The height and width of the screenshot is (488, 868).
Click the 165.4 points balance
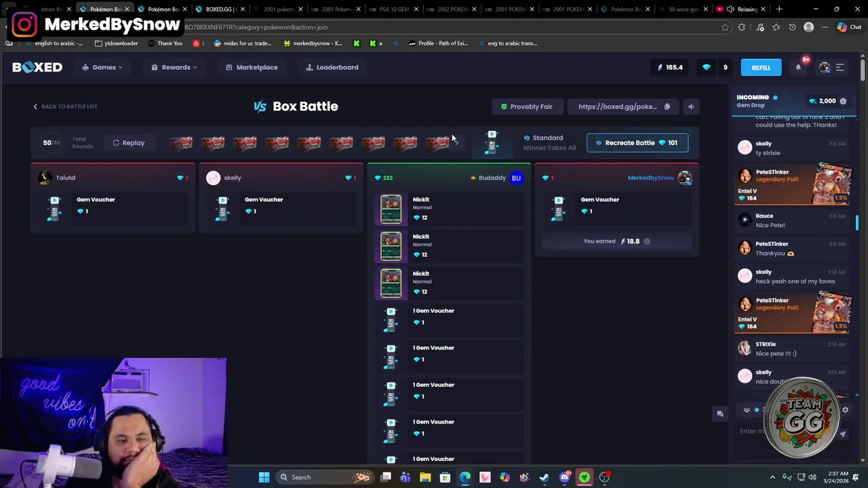pos(670,67)
